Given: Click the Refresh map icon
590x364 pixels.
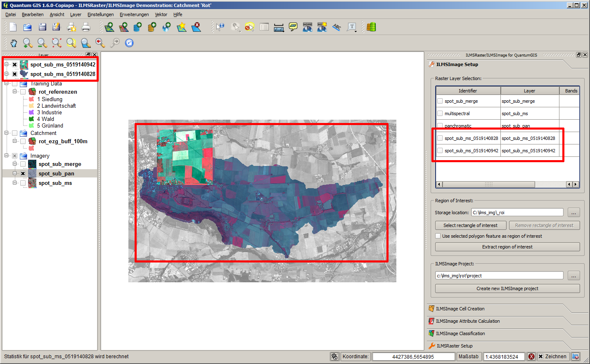Looking at the screenshot, I should point(129,43).
